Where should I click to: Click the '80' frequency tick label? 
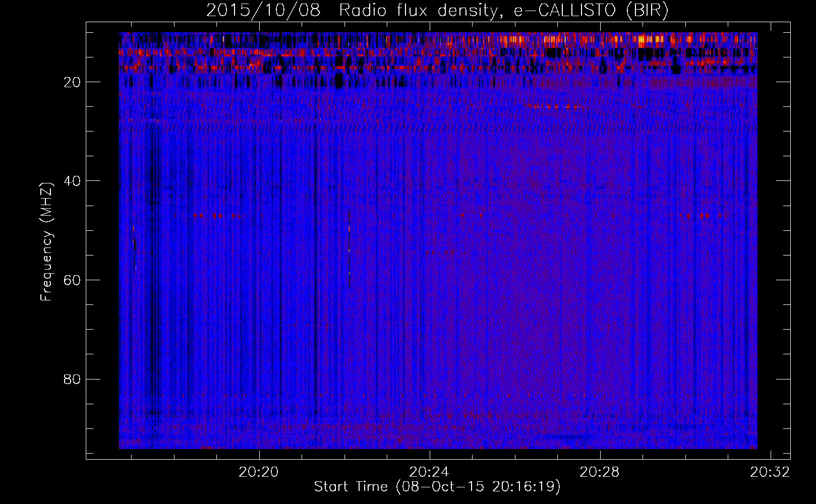(73, 379)
